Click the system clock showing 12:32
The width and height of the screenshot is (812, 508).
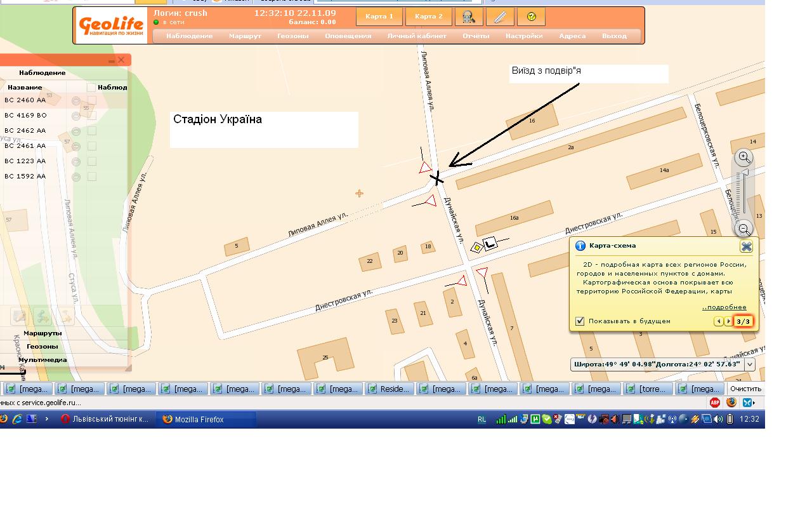point(749,419)
